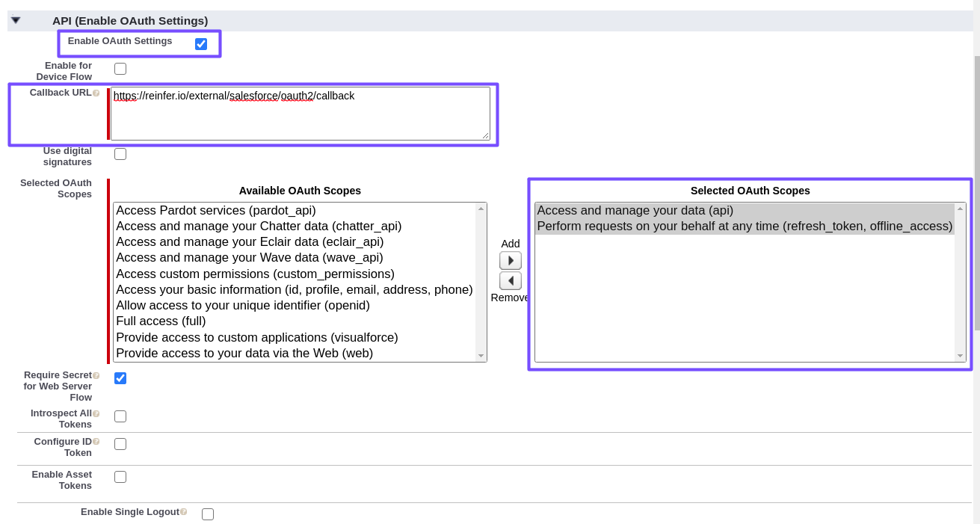This screenshot has width=980, height=524.
Task: Click the Add right-arrow button
Action: coord(511,261)
